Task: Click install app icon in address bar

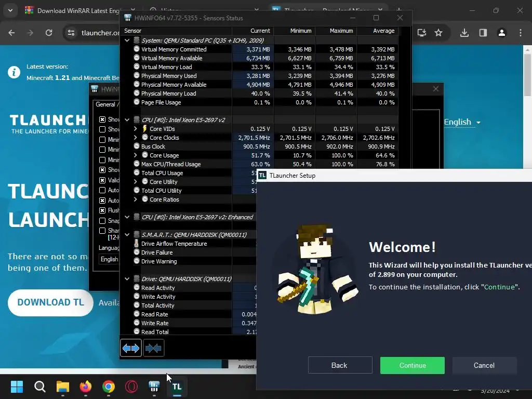Action: pyautogui.click(x=422, y=33)
